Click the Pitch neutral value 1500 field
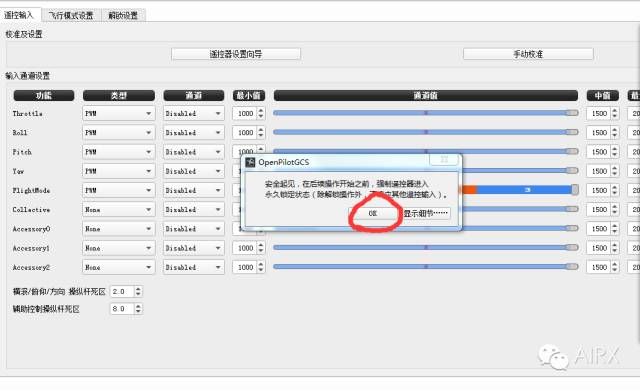The width and height of the screenshot is (640, 390). pos(599,152)
